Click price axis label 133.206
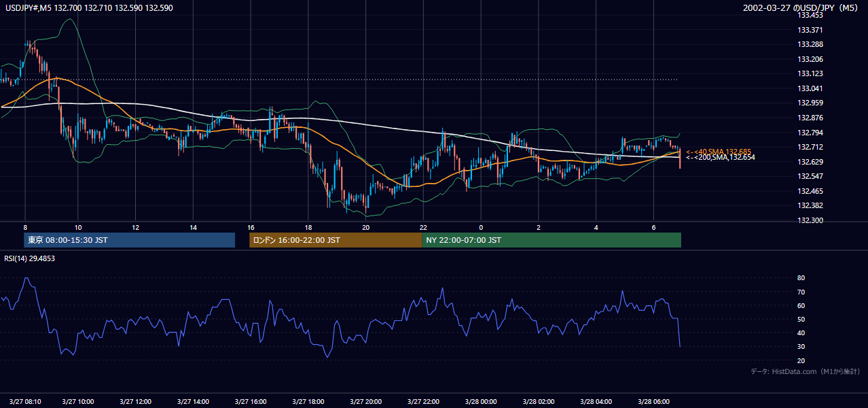This screenshot has height=408, width=868. 810,59
